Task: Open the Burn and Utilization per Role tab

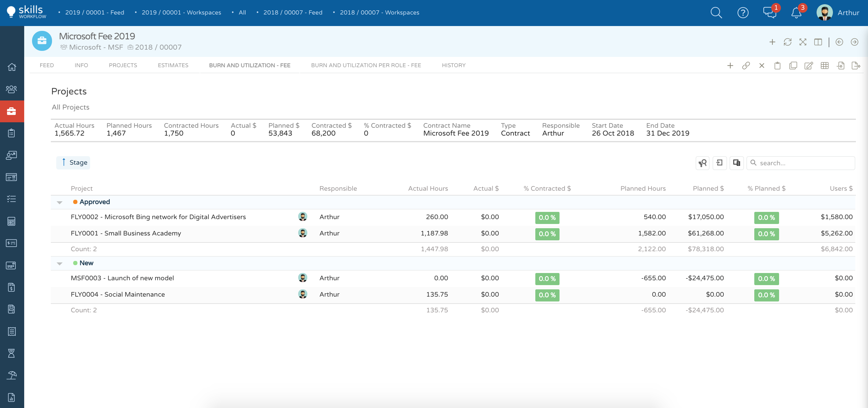Action: pyautogui.click(x=366, y=65)
